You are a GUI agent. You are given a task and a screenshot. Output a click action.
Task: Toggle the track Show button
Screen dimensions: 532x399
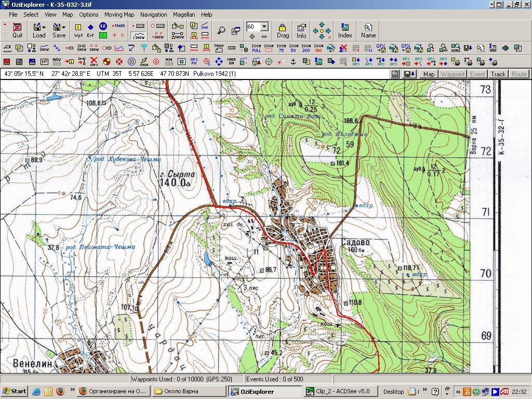138,36
